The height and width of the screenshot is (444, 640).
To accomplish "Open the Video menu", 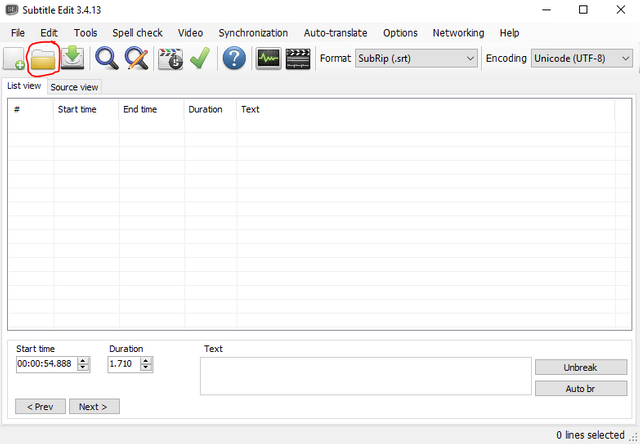I will (x=190, y=33).
